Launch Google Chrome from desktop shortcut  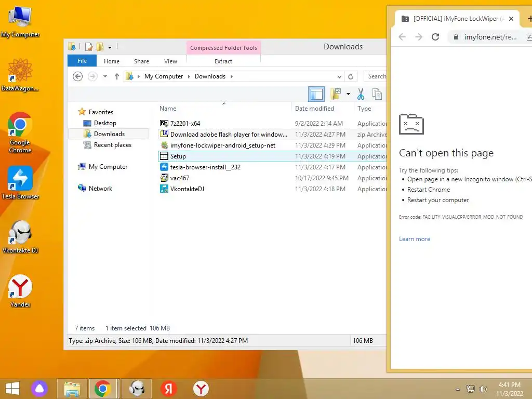(x=20, y=132)
